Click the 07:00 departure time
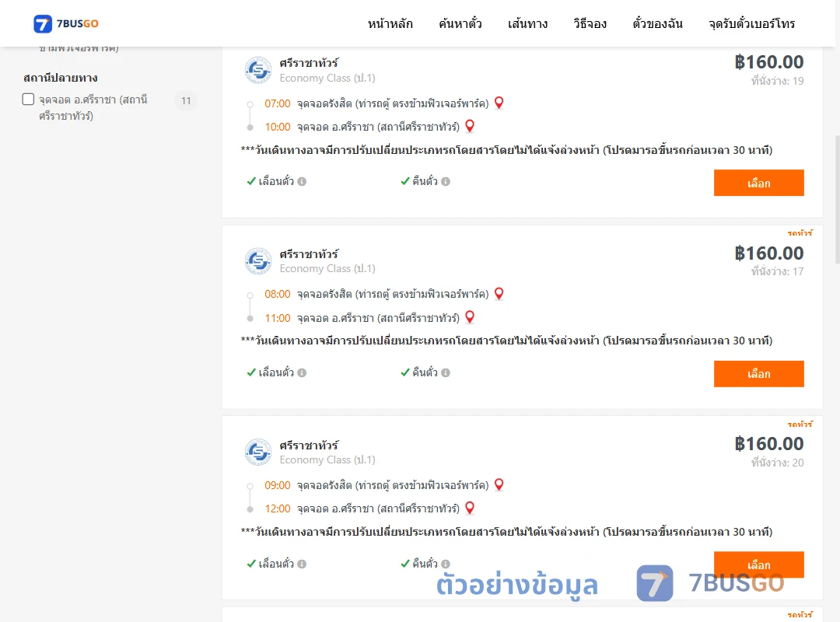 [278, 103]
